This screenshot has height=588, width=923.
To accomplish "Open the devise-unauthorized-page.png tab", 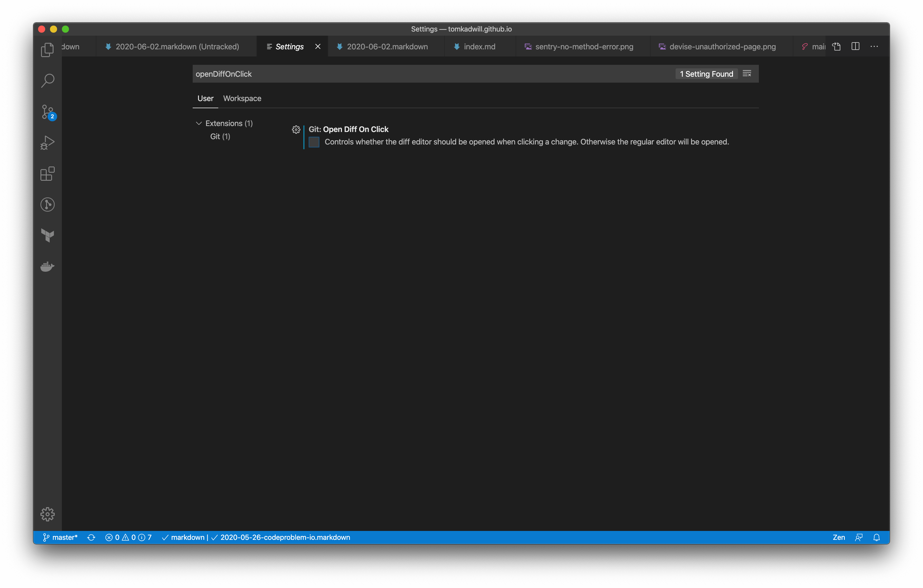I will (722, 46).
